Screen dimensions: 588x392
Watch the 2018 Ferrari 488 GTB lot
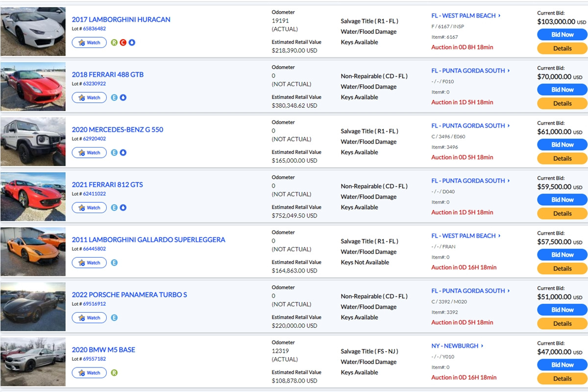(x=89, y=98)
